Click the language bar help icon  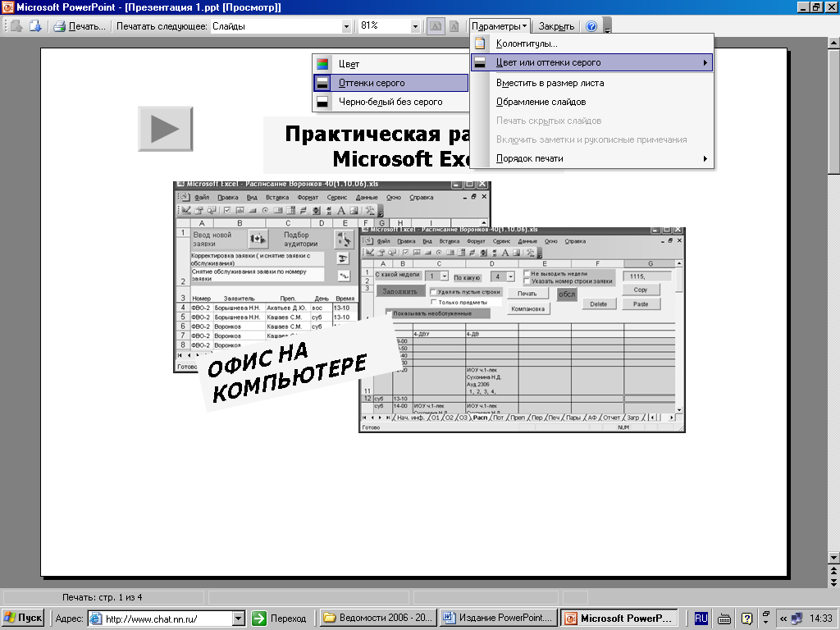[x=746, y=619]
